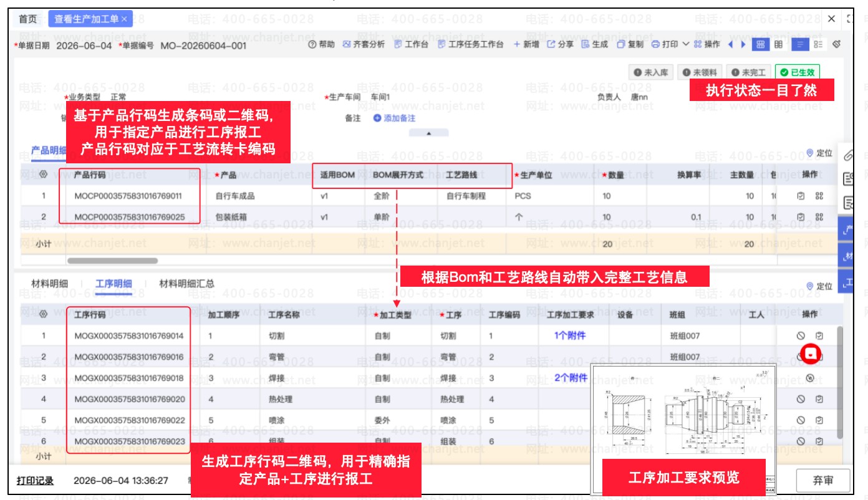Select the 材料明细 tab
Image resolution: width=868 pixels, height=500 pixels.
tap(49, 284)
